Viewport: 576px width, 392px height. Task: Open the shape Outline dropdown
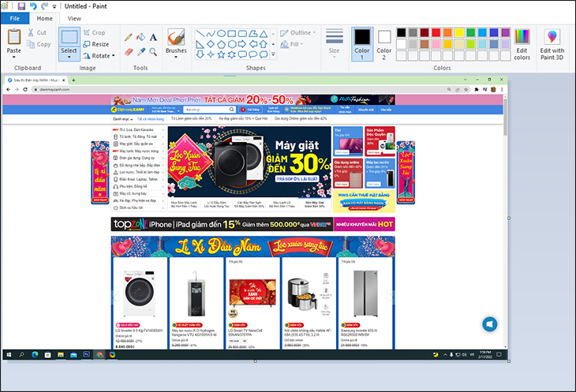[x=298, y=32]
